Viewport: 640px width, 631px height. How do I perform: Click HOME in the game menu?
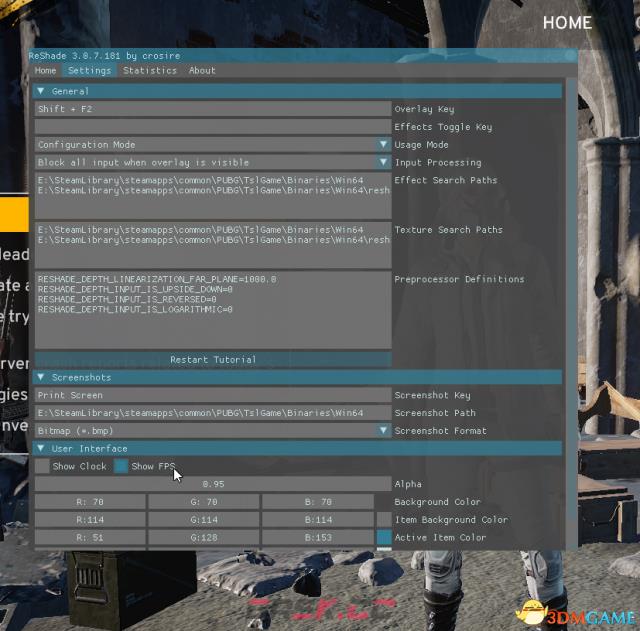[x=567, y=22]
